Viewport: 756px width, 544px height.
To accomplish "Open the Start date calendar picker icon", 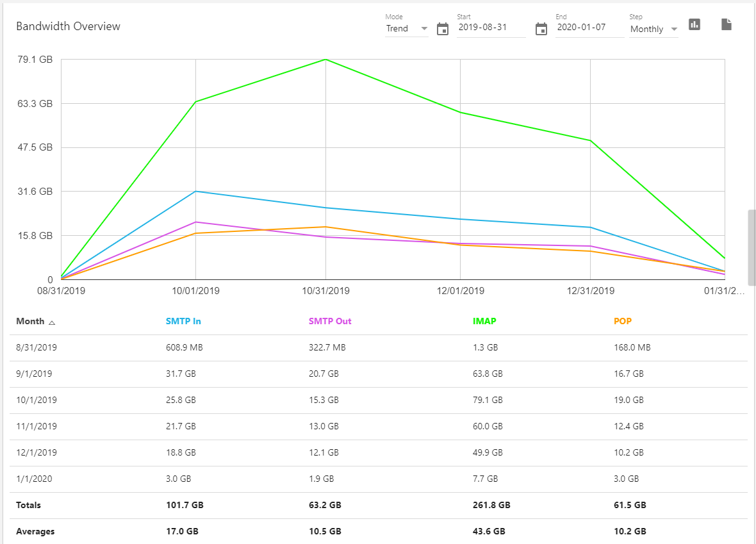I will coord(443,29).
